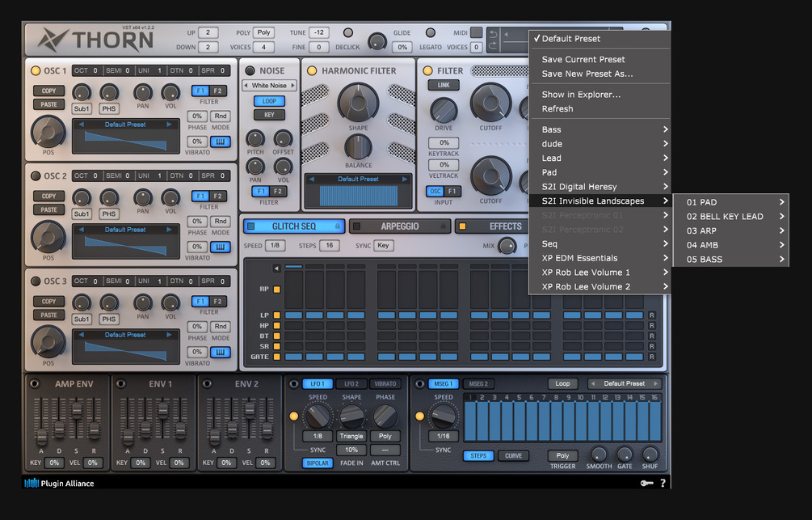Image resolution: width=812 pixels, height=520 pixels.
Task: Click the BIPOLAR button in the LFO section
Action: (x=317, y=463)
